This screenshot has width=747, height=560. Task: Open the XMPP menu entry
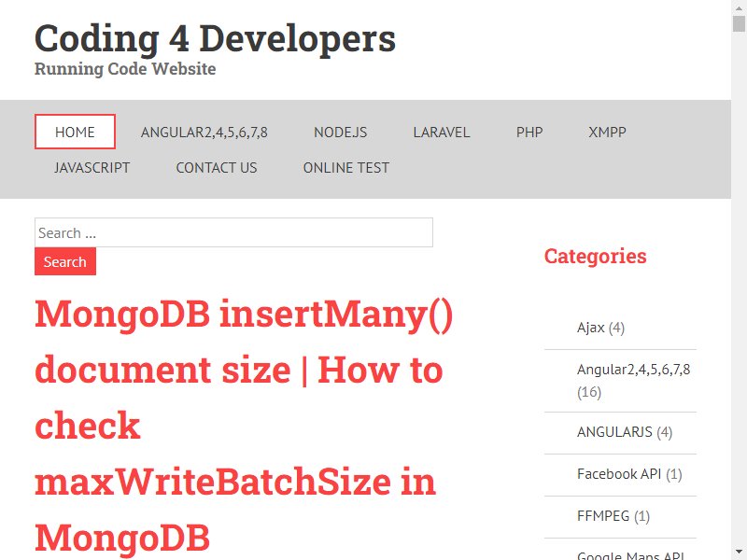[x=608, y=132]
